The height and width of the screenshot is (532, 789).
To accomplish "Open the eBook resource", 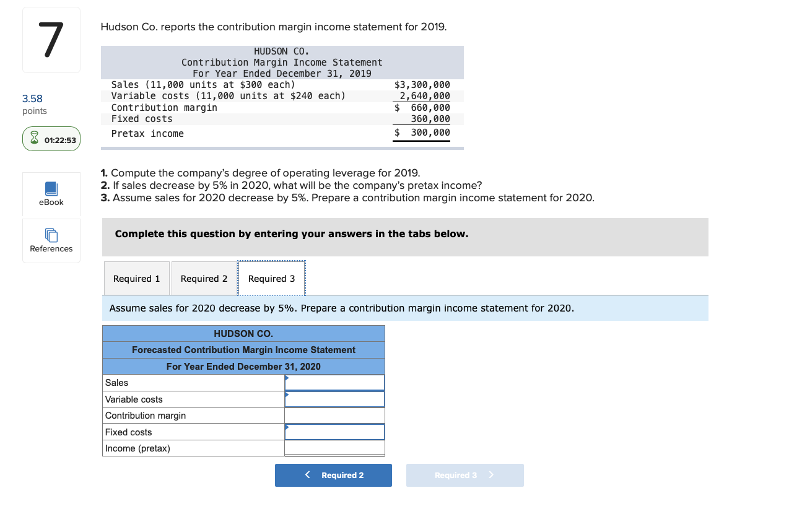I will point(51,194).
